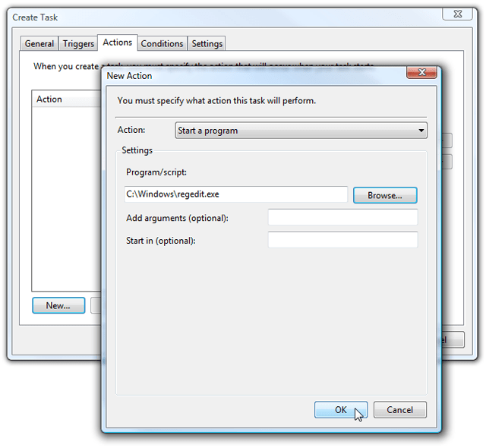Focus the Program/script path field
This screenshot has height=448, width=486.
(x=236, y=194)
